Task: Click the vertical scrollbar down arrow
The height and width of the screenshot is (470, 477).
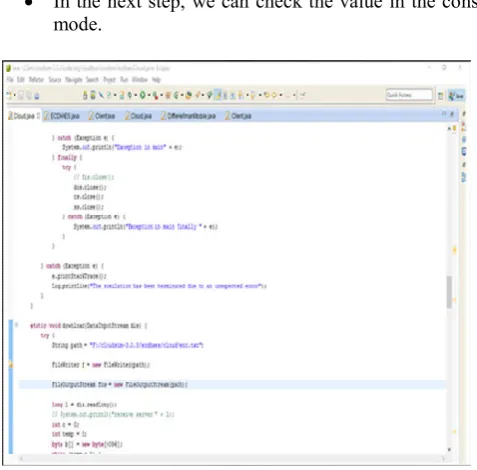Action: pyautogui.click(x=449, y=450)
